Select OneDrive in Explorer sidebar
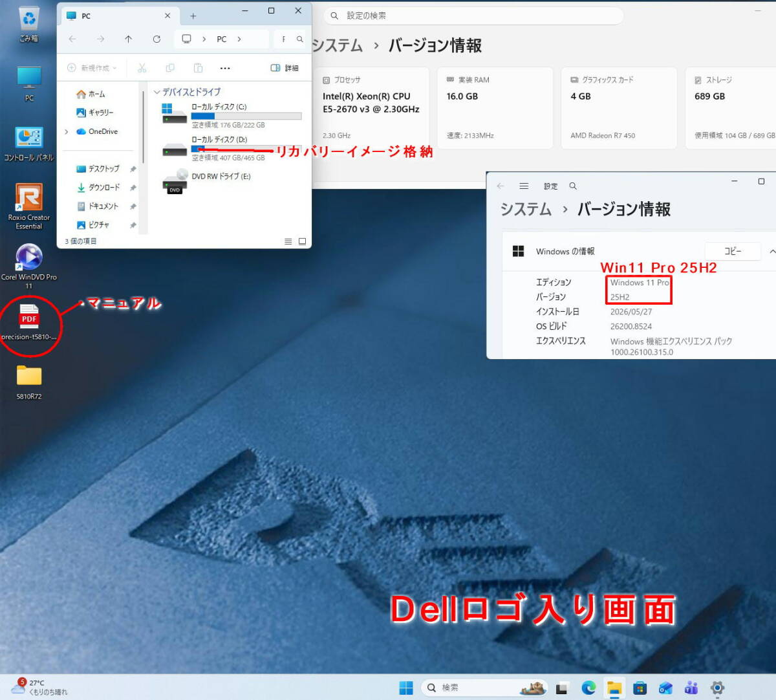The height and width of the screenshot is (700, 776). 97,131
